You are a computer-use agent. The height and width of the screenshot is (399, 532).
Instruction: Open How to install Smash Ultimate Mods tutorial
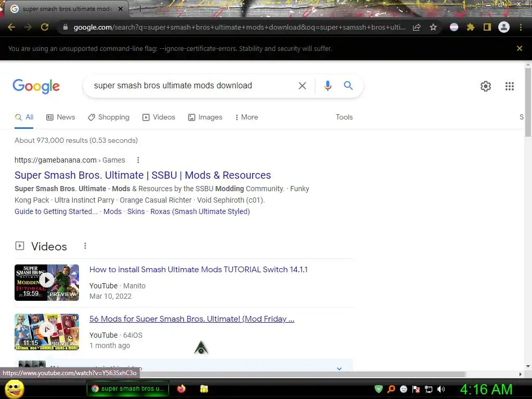(x=198, y=270)
